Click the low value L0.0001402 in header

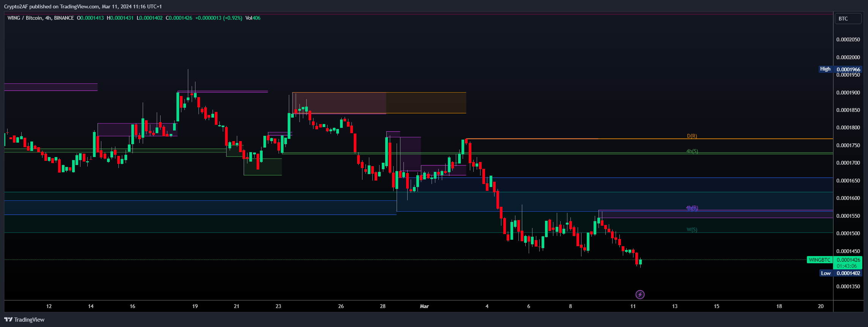coord(150,18)
